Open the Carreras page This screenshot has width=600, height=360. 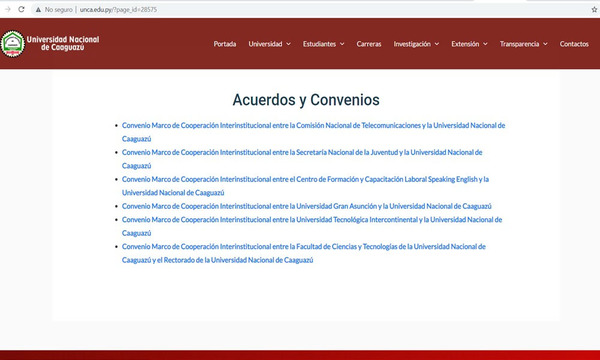369,44
